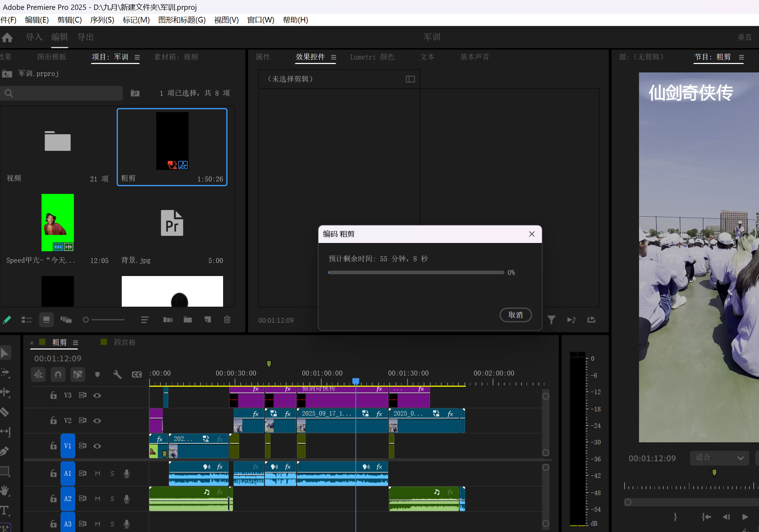Click the trash Clear icon in the Project panel
Image resolution: width=759 pixels, height=532 pixels.
227,320
